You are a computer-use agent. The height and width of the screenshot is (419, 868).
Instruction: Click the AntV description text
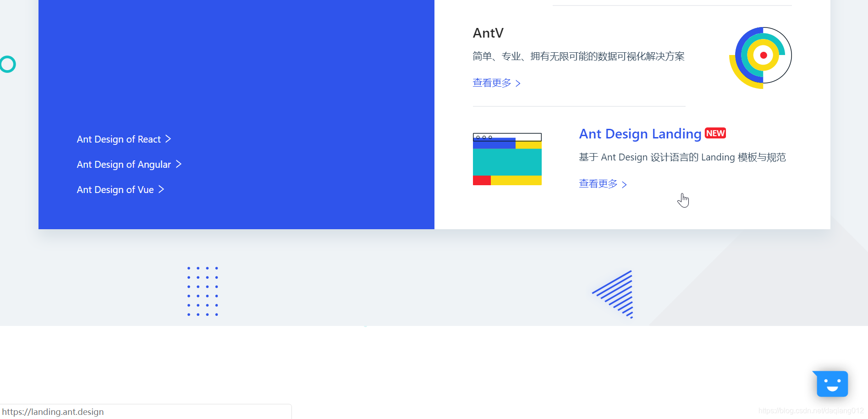pos(579,56)
